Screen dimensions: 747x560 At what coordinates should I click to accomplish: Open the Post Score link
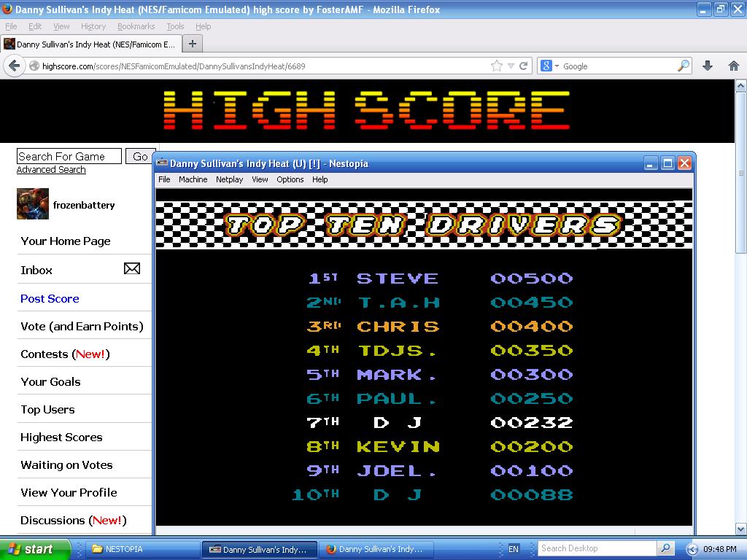point(50,298)
